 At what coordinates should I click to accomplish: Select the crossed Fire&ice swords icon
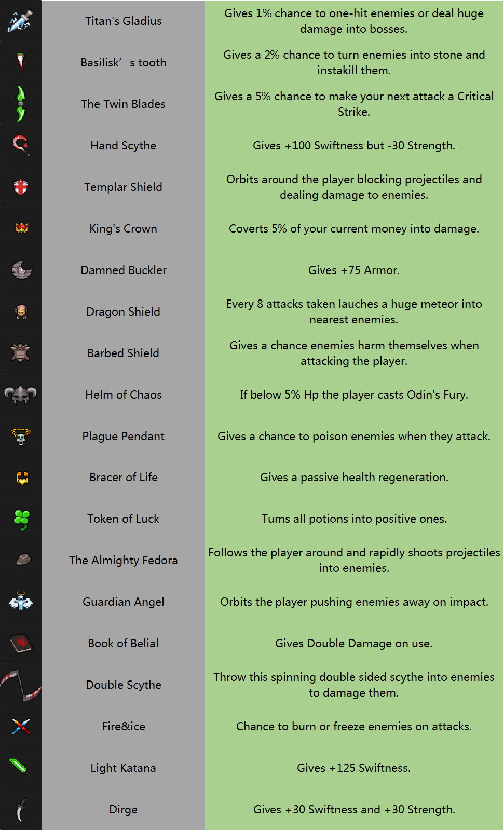(21, 727)
